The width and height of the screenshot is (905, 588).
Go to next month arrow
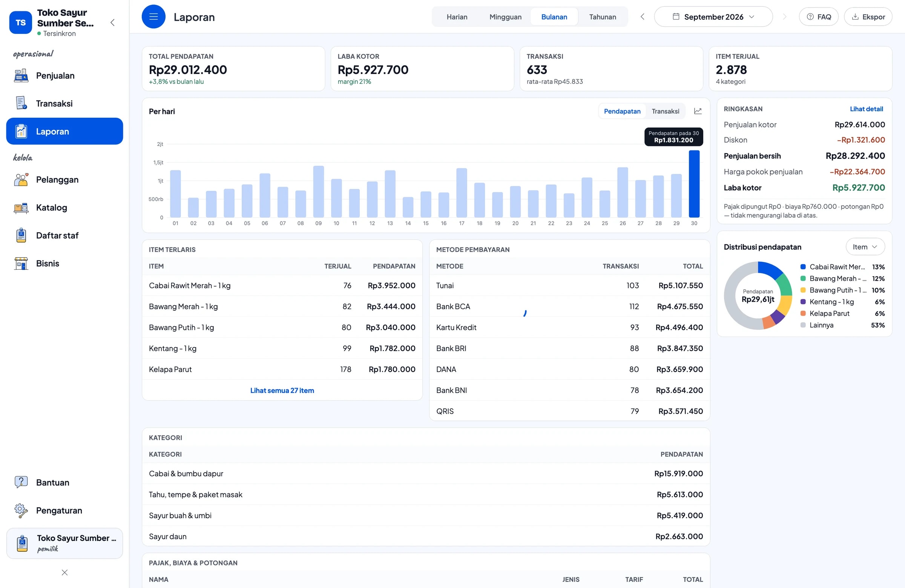pos(784,17)
